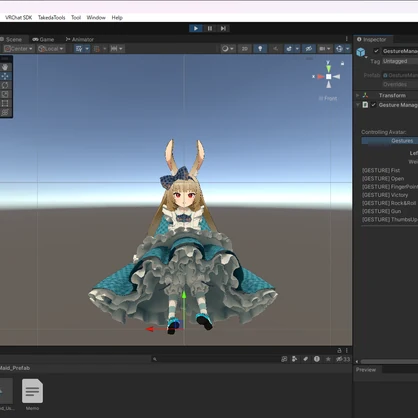This screenshot has height=418, width=418.
Task: Select the Hand view tool
Action: [x=5, y=67]
